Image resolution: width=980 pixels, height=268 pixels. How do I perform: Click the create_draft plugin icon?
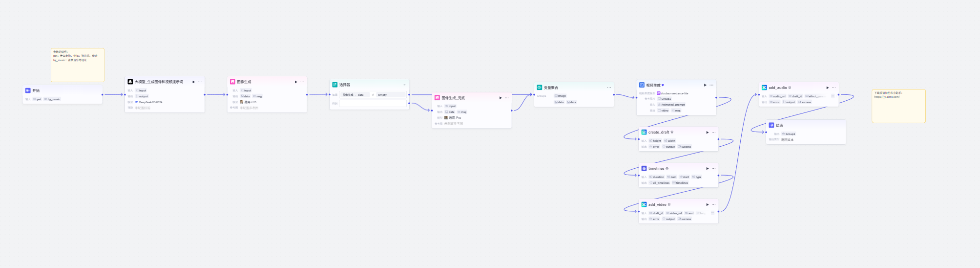click(644, 132)
